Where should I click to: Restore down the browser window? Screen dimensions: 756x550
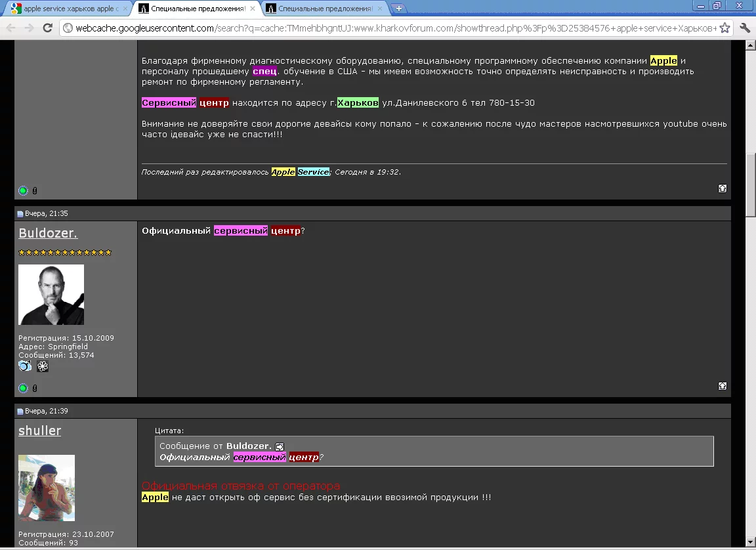pyautogui.click(x=717, y=5)
